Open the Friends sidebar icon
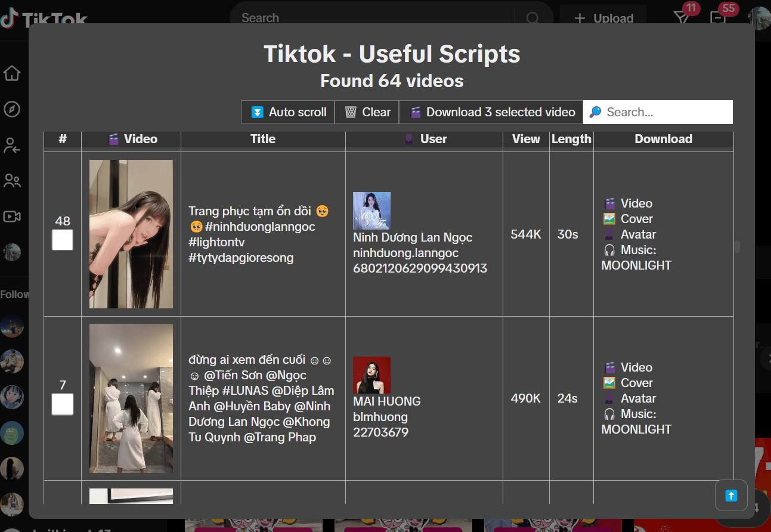 point(12,181)
